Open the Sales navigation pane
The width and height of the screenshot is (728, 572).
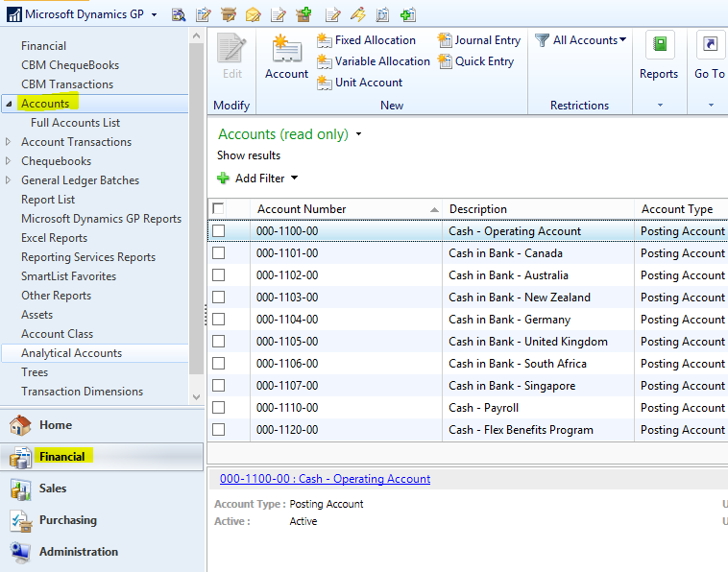102,489
